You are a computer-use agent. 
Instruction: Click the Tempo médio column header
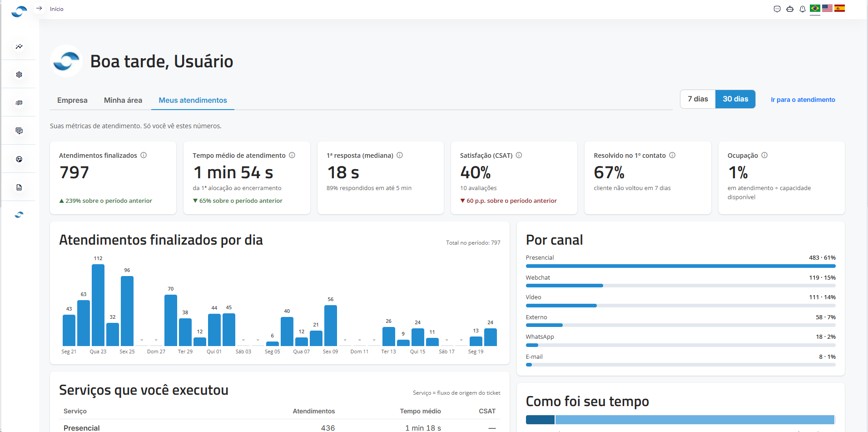coord(420,411)
